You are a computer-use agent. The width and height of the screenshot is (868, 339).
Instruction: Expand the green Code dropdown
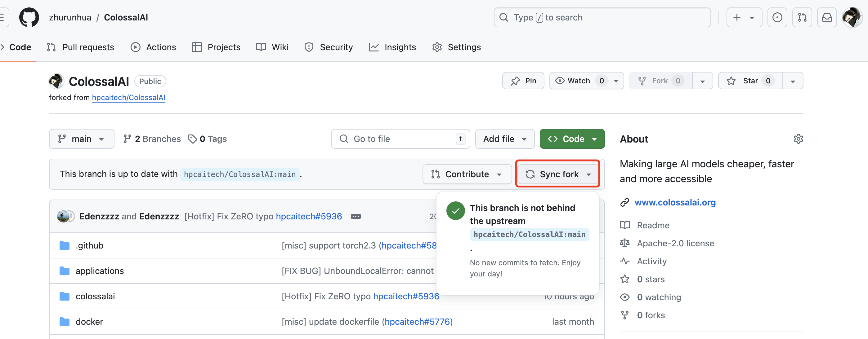coord(572,139)
